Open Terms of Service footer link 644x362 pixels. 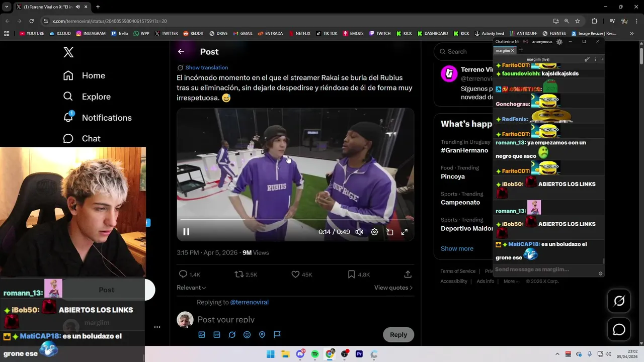(x=458, y=271)
